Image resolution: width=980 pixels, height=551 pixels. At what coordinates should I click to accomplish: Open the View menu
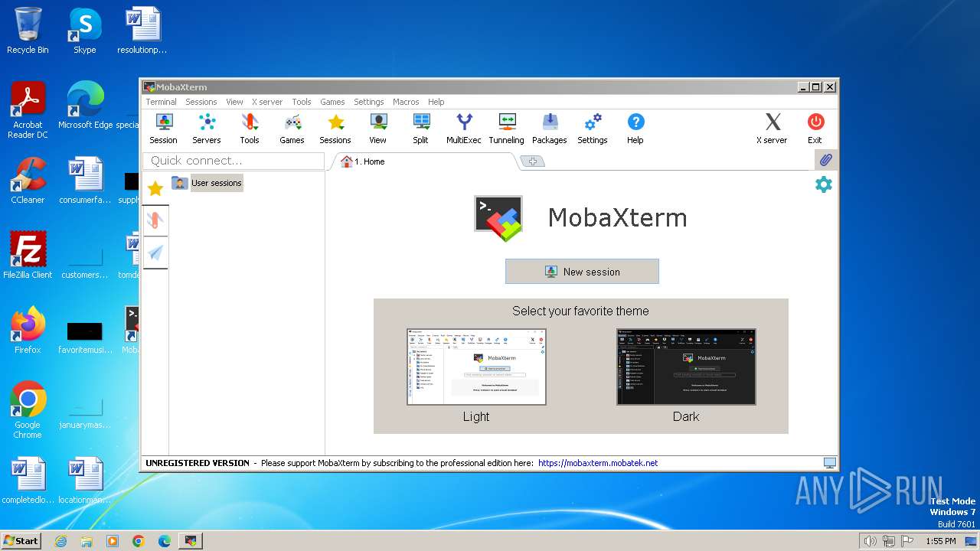point(234,102)
